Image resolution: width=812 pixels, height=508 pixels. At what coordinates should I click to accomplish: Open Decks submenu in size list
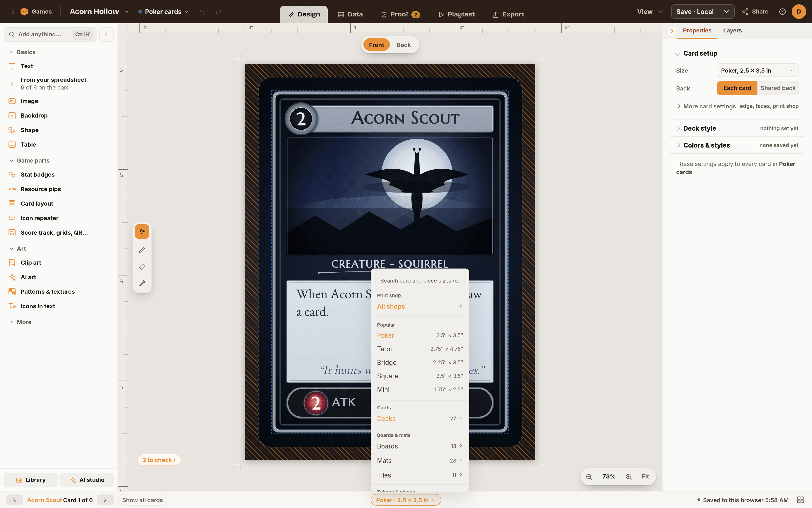coord(420,419)
